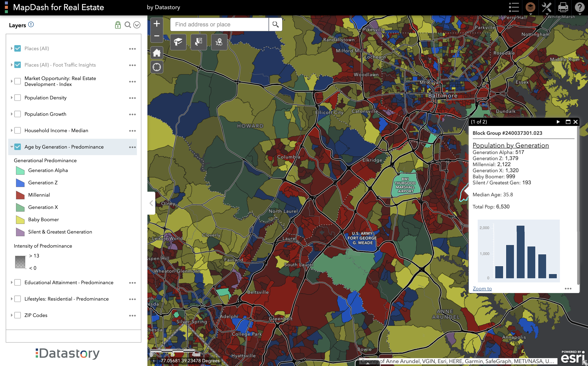Toggle the orange layers stack icon
The height and width of the screenshot is (366, 588).
[x=530, y=7]
